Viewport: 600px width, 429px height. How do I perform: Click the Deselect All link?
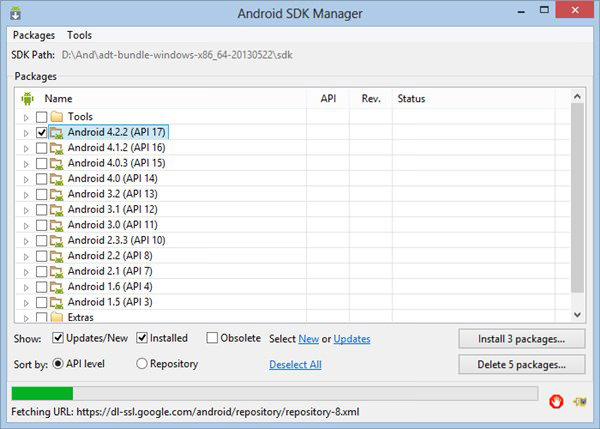click(295, 364)
